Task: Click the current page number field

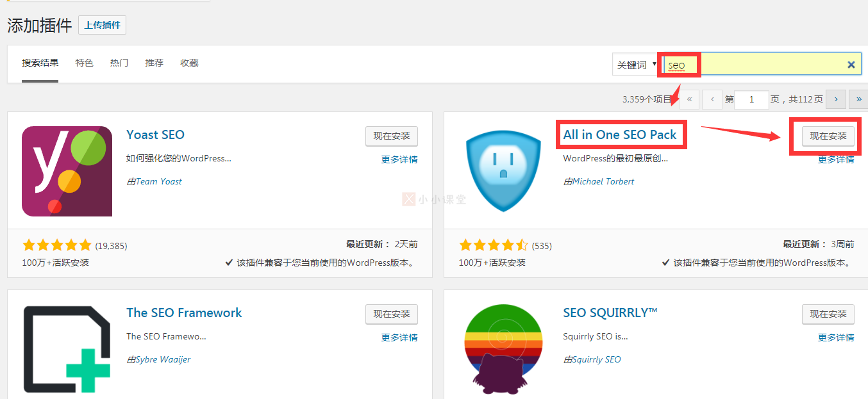Action: (x=752, y=99)
